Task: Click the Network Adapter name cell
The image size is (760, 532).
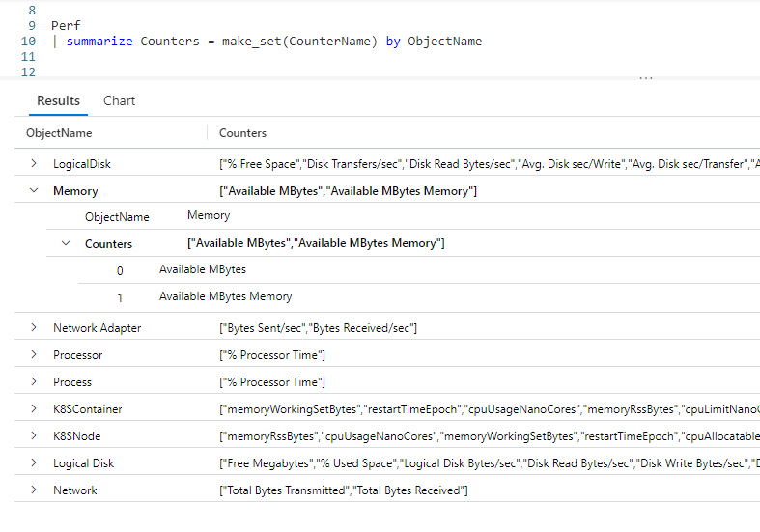Action: pos(97,328)
